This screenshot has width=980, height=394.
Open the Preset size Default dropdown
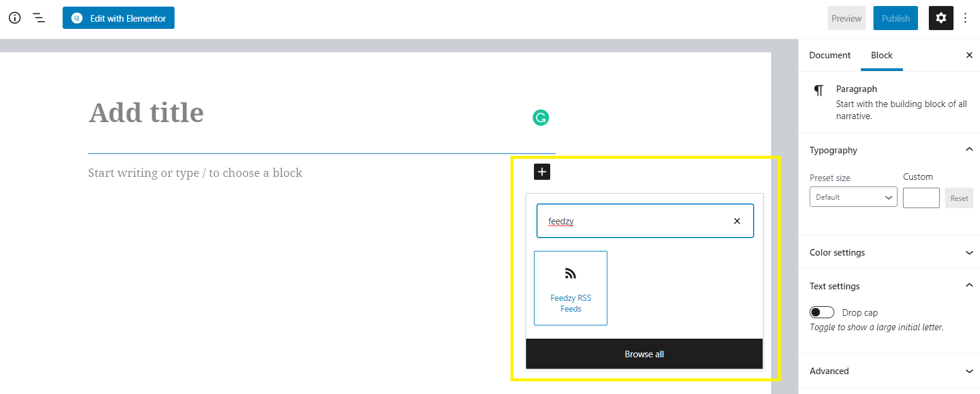tap(854, 197)
